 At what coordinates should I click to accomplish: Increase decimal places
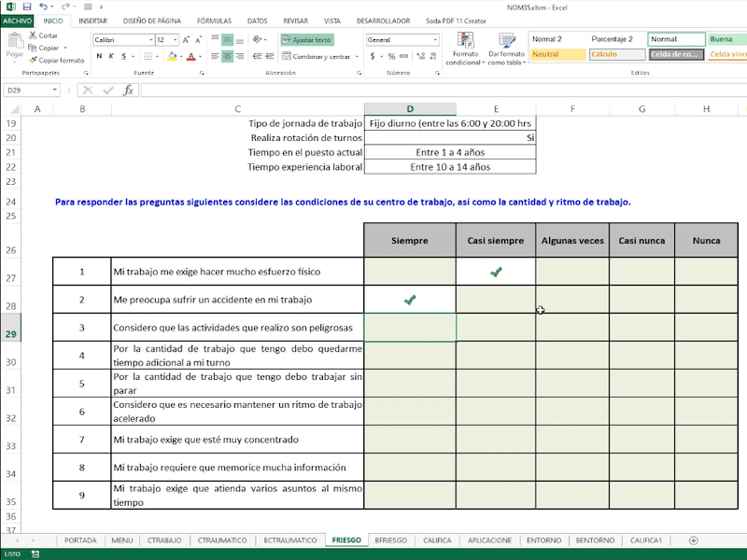click(x=421, y=56)
